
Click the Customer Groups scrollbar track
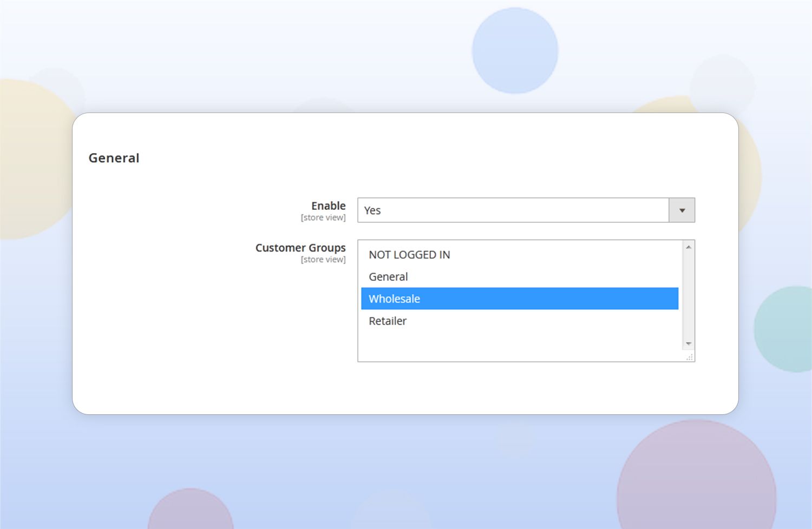click(689, 295)
